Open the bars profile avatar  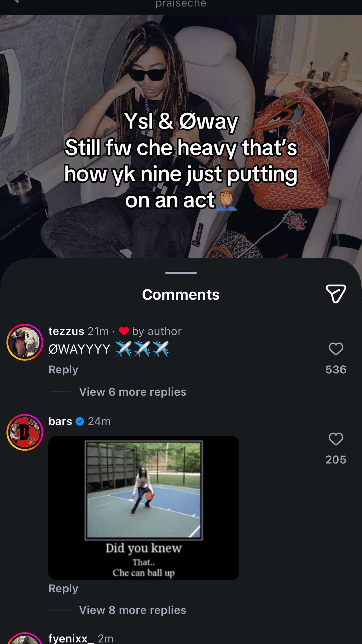click(x=25, y=432)
